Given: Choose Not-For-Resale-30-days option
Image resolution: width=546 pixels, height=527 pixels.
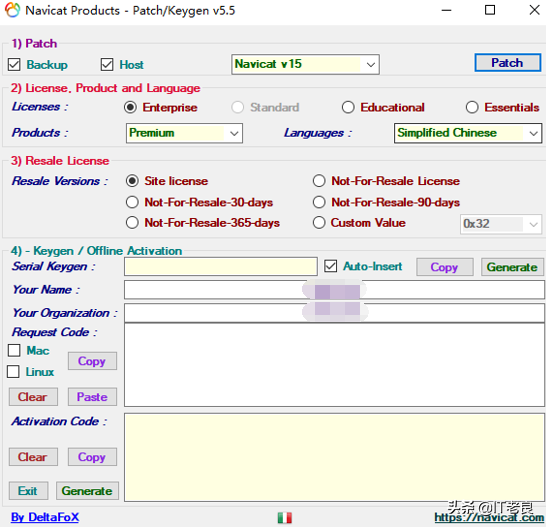Looking at the screenshot, I should click(132, 202).
